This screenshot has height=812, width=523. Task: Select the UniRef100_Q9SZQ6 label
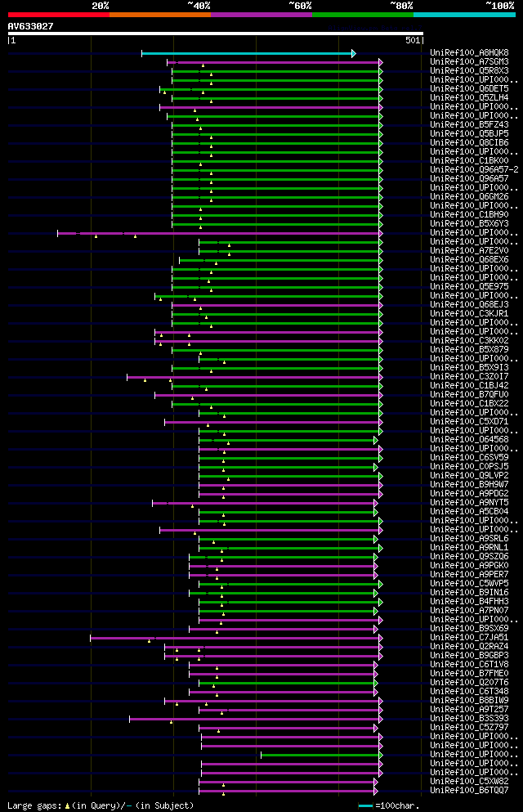[469, 557]
